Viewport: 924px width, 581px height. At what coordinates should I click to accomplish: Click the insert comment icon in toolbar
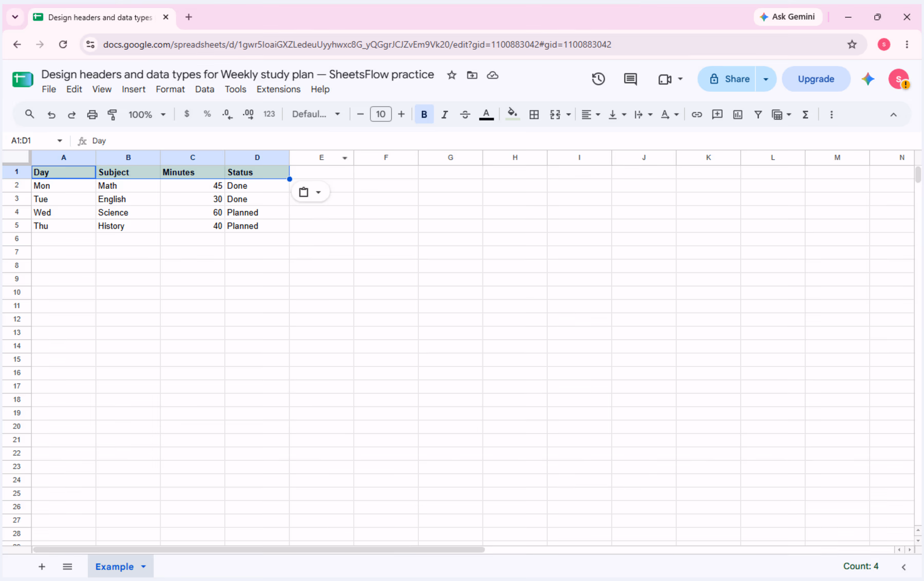click(717, 114)
